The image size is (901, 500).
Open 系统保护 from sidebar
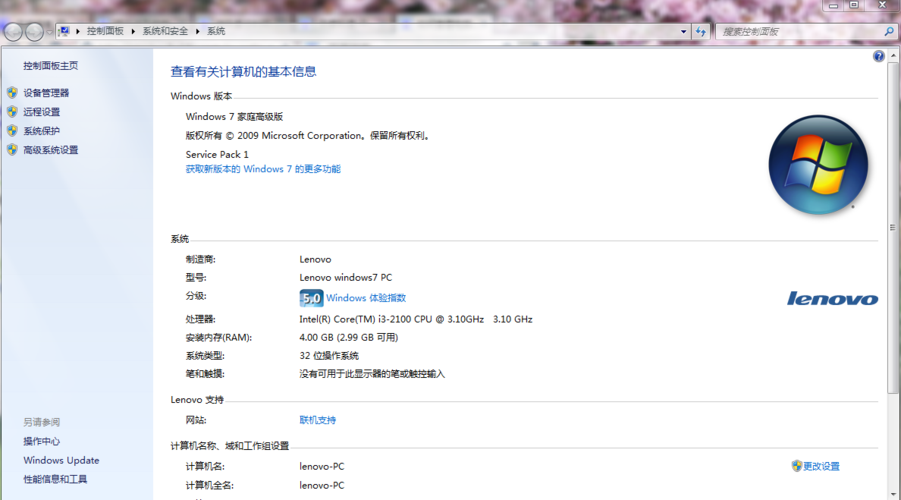click(41, 130)
